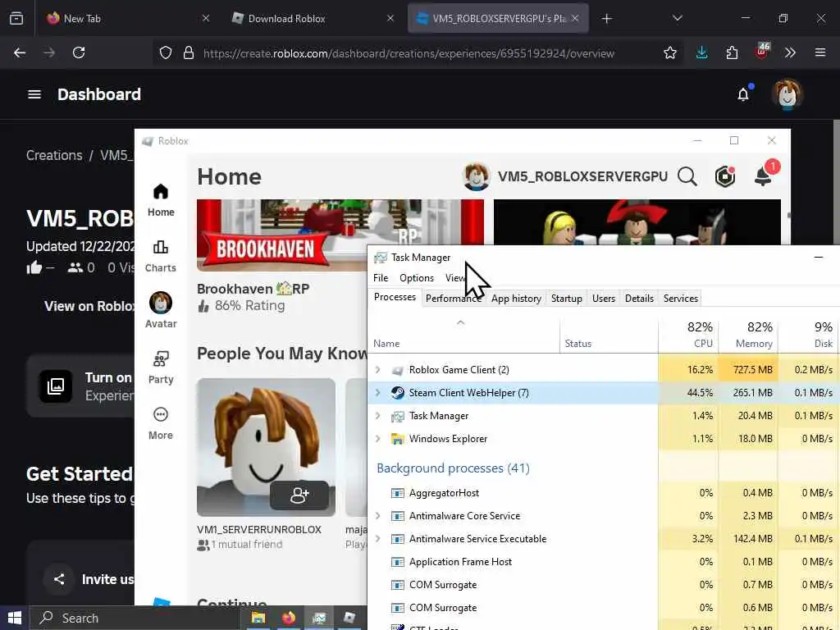This screenshot has height=630, width=840.
Task: Open VM5_ROBLOXSERVERGPU profile name in Roblox app
Action: (582, 176)
